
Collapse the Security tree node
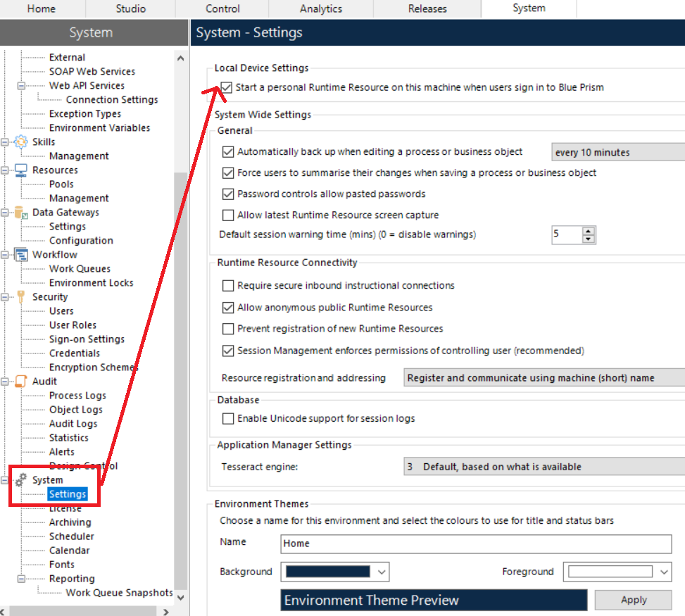pos(4,297)
